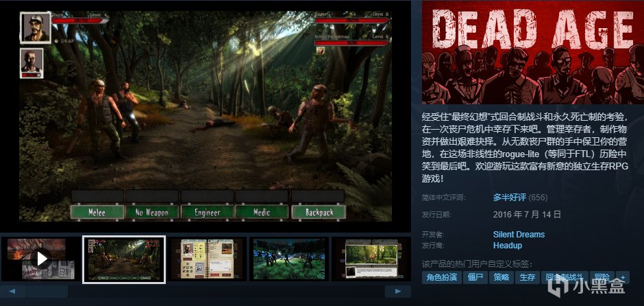644x306 pixels.
Task: Click the bald survivor portrait icon
Action: (x=32, y=63)
